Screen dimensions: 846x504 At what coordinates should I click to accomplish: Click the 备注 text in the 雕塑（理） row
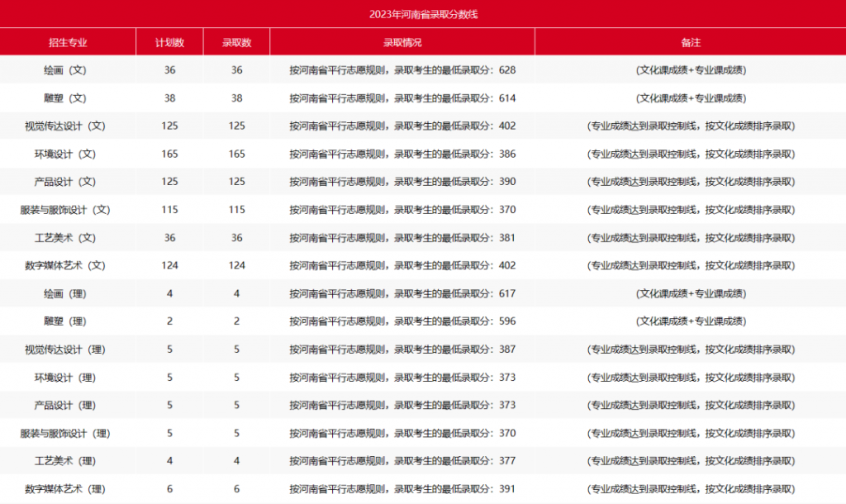[x=691, y=321]
